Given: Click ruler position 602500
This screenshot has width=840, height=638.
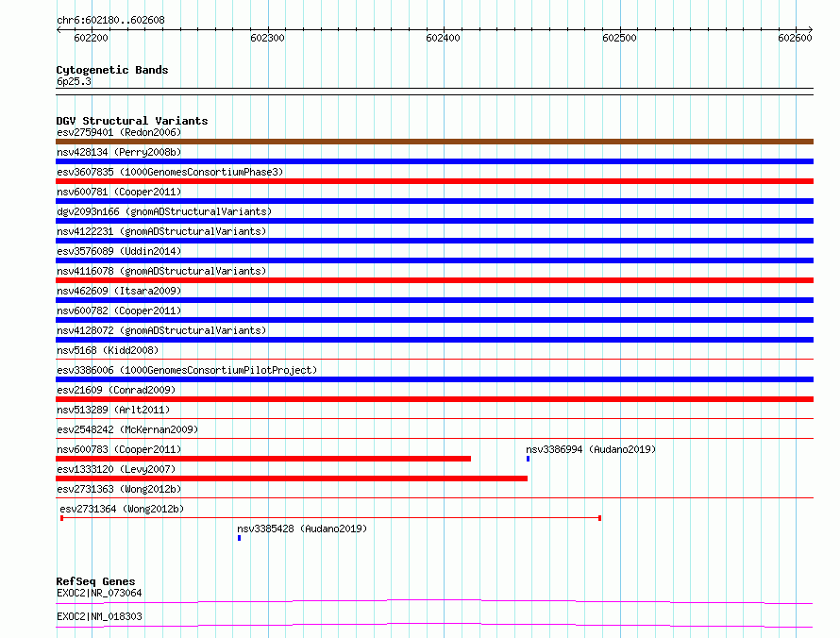Looking at the screenshot, I should 619,38.
